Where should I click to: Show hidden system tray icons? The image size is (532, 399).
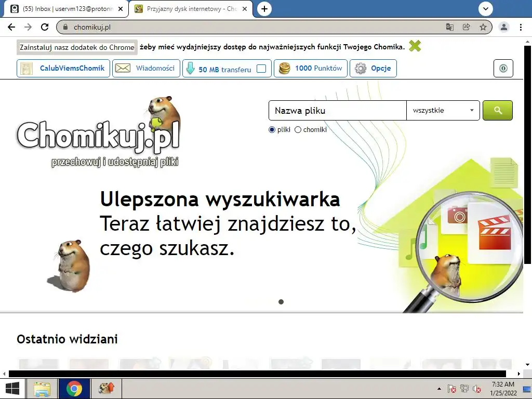coord(440,389)
